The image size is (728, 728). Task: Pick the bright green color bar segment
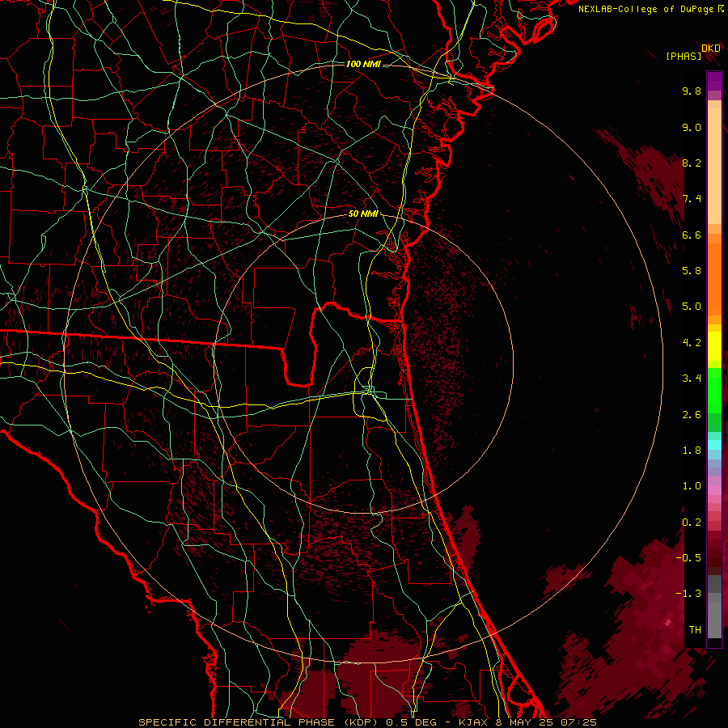(714, 390)
